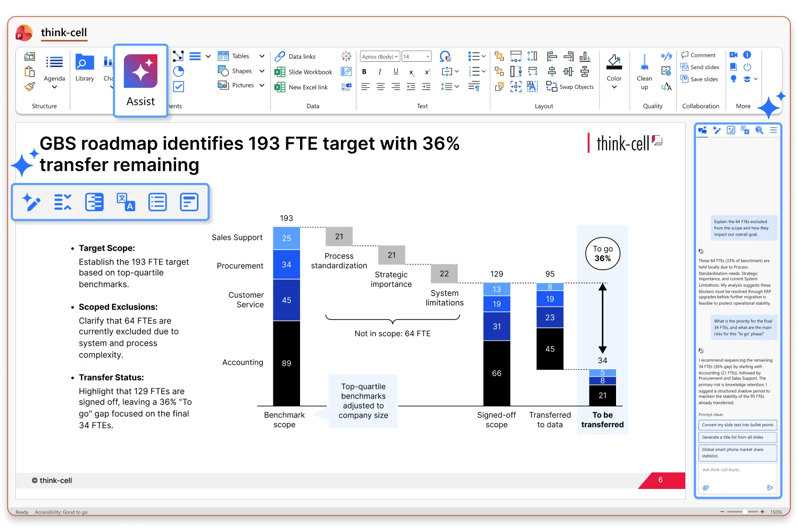The height and width of the screenshot is (532, 798).
Task: Click New Excel link
Action: coord(301,87)
